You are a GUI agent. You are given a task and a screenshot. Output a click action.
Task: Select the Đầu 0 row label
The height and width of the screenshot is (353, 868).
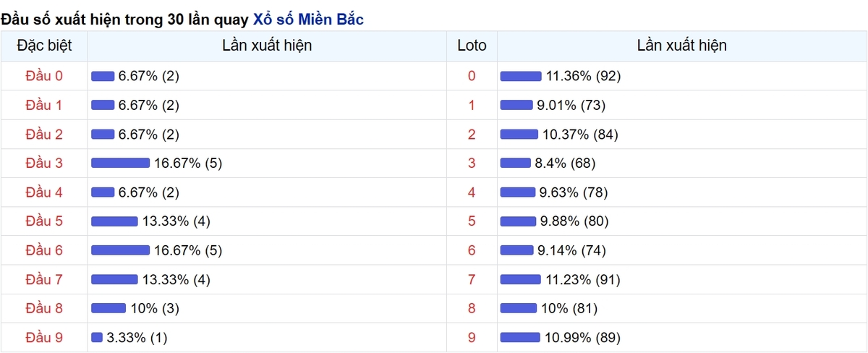coord(44,76)
